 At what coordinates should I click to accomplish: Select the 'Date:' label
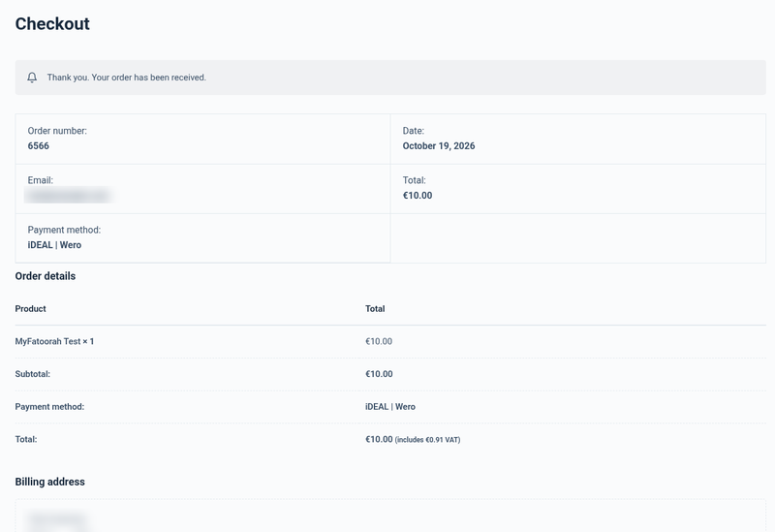click(414, 131)
